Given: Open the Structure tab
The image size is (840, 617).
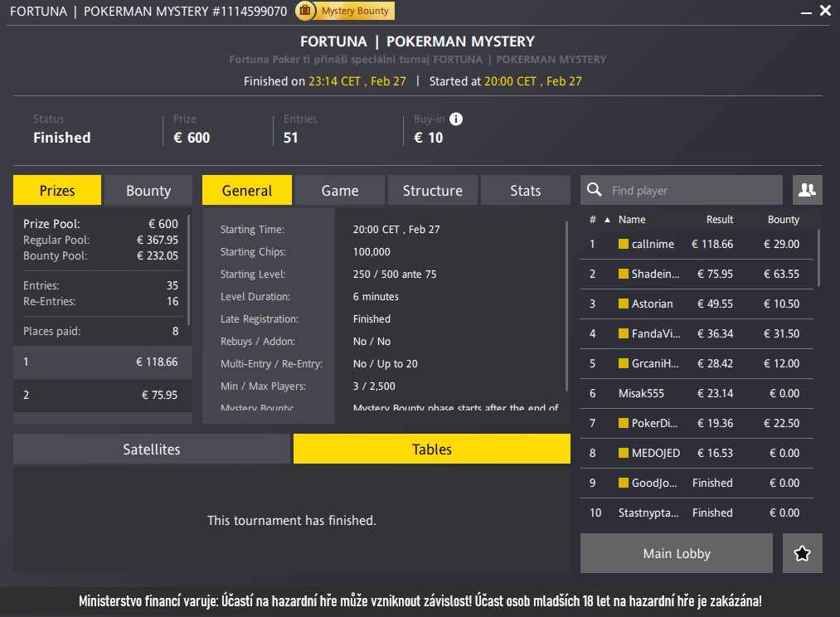Looking at the screenshot, I should [432, 191].
